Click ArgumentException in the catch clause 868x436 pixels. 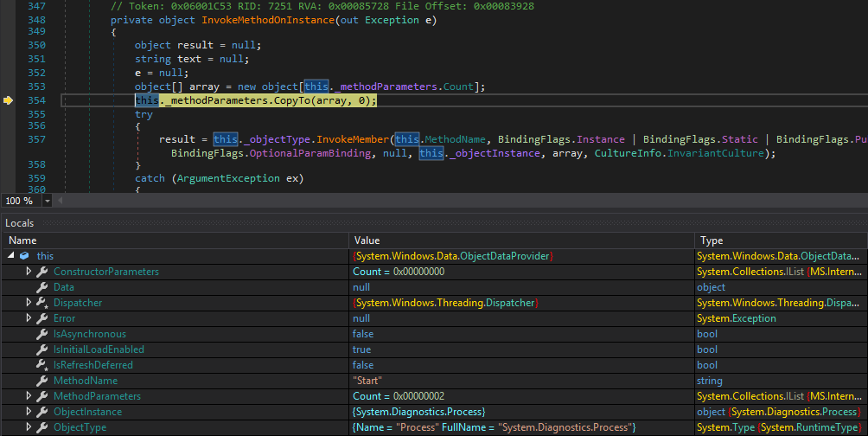[228, 178]
